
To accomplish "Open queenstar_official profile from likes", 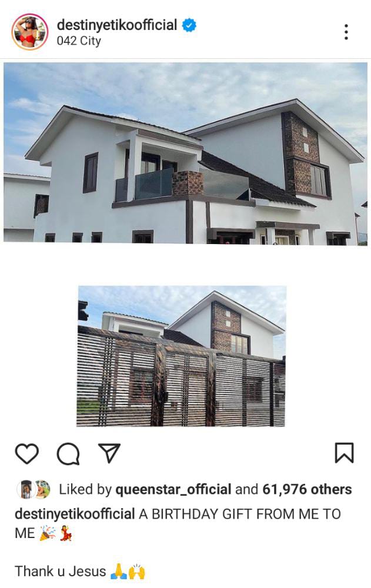I will tap(173, 489).
